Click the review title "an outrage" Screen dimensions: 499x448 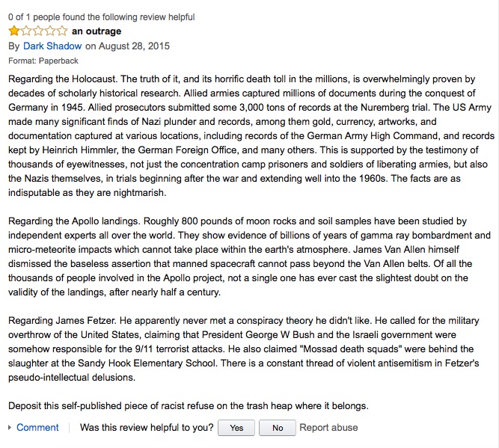tap(97, 31)
